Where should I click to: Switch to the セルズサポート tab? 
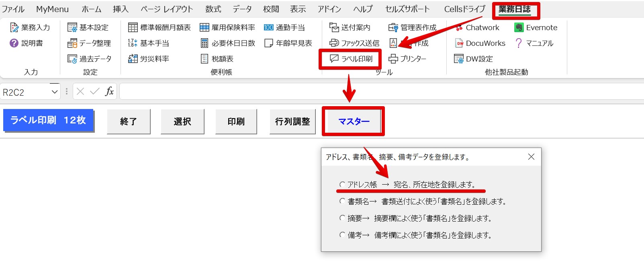tap(407, 9)
